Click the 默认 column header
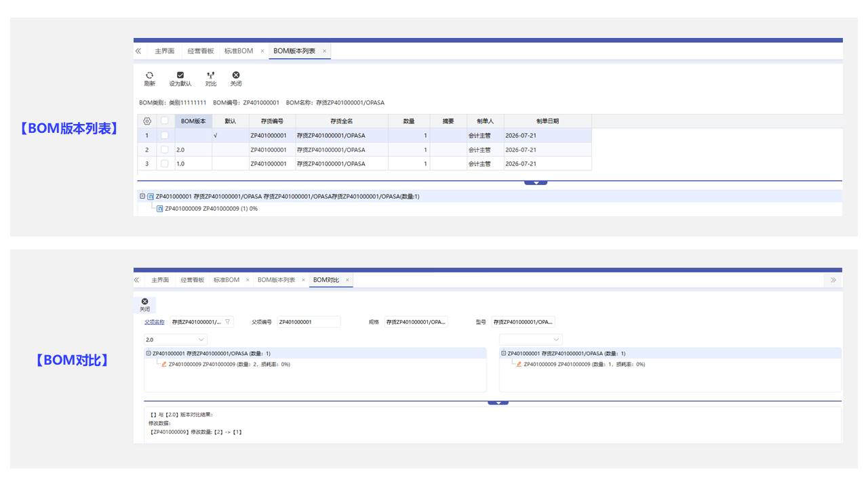868x488 pixels. tap(231, 121)
